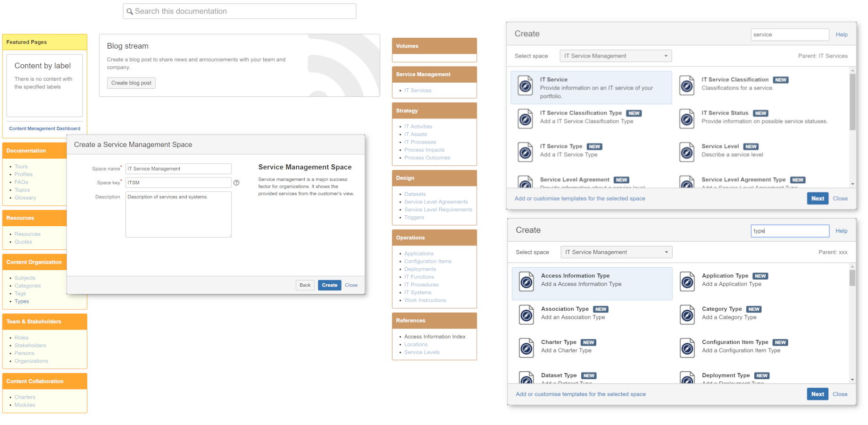Select the Configuration Item Type template icon
This screenshot has width=868, height=425.
point(687,348)
